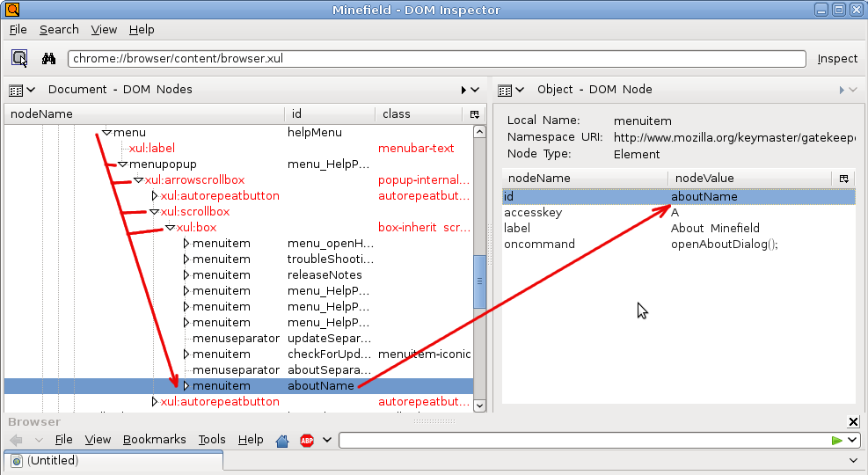This screenshot has height=475, width=868.
Task: Expand the menu_openH... menuitem node
Action: coord(186,244)
